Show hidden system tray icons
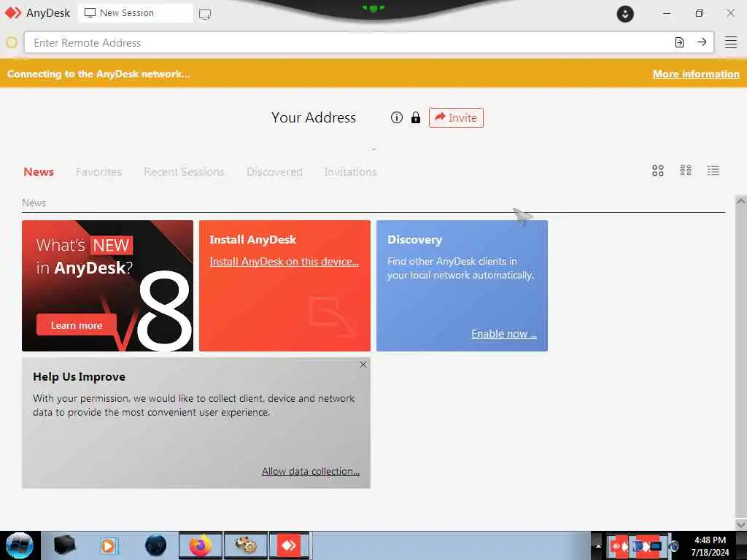This screenshot has width=747, height=560. pyautogui.click(x=598, y=545)
